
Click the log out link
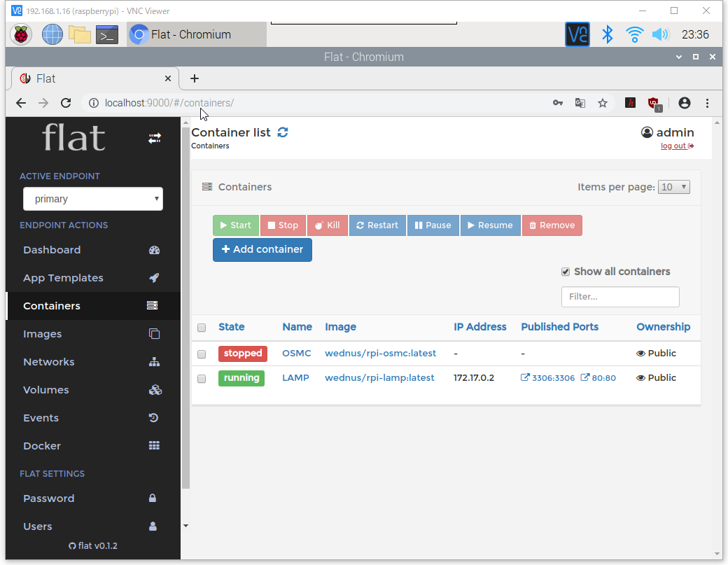click(x=678, y=146)
